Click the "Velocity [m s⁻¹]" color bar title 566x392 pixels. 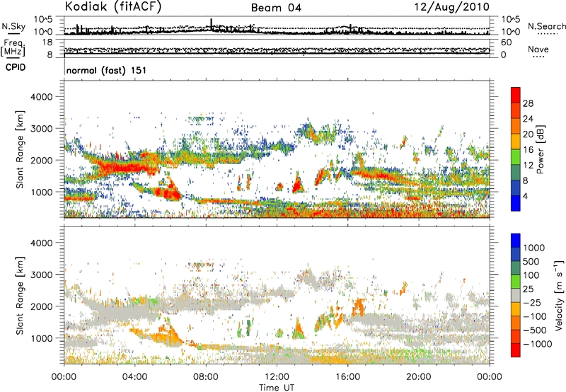559,295
